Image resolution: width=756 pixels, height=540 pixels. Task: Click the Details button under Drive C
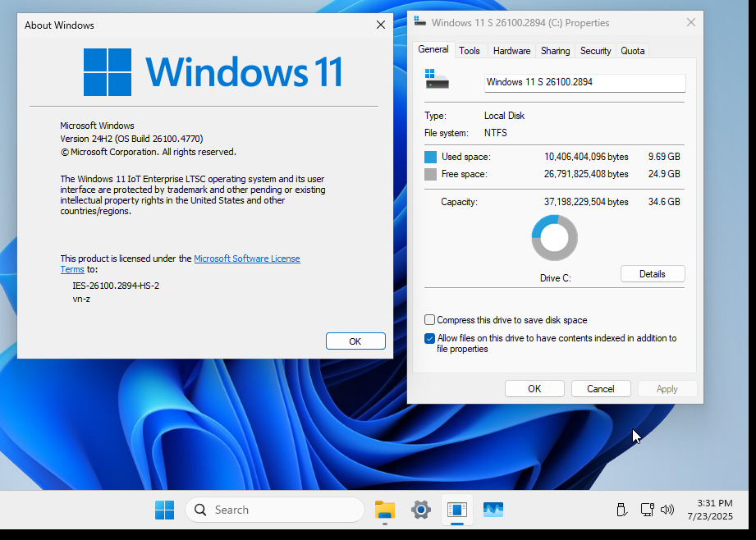653,274
